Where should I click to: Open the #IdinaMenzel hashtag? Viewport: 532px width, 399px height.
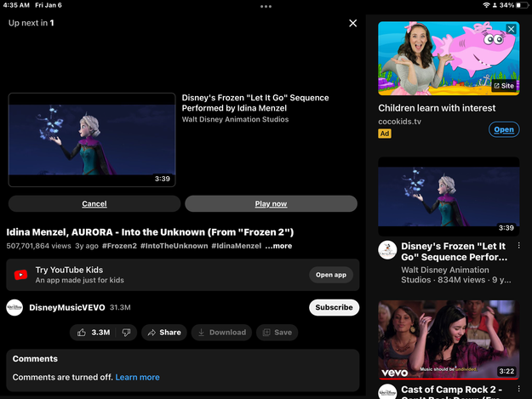point(237,246)
